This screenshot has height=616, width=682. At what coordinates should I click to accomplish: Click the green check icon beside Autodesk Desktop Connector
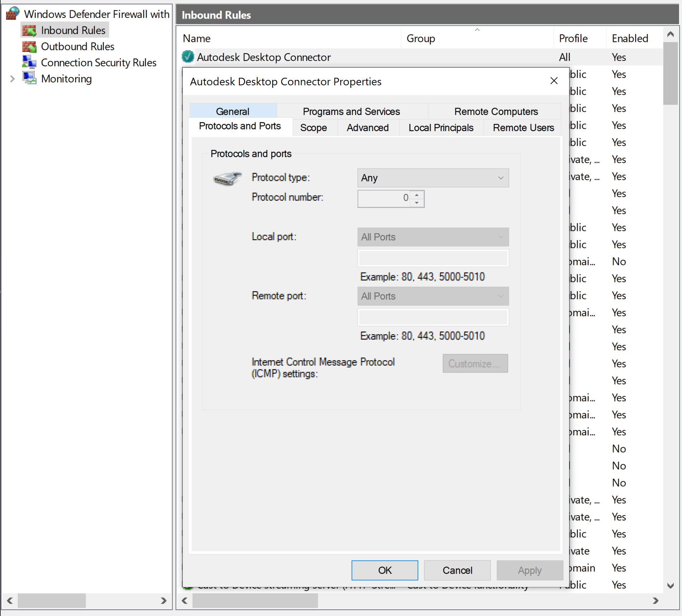click(x=188, y=57)
